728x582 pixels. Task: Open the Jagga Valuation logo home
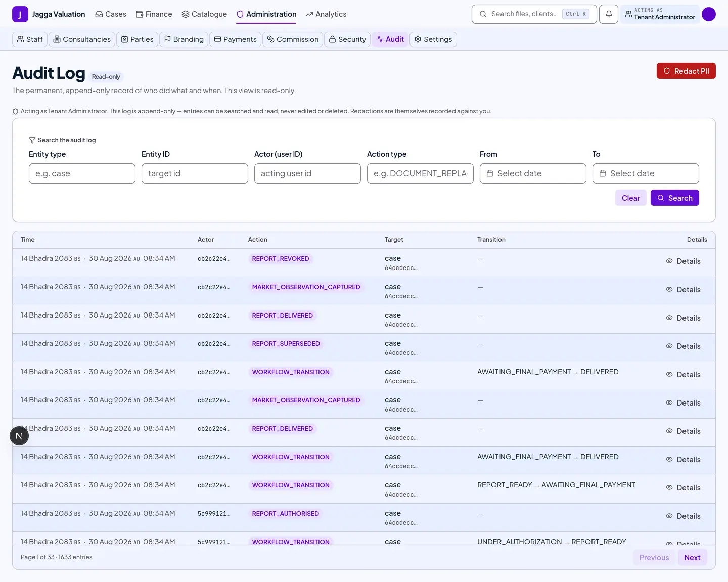[x=49, y=14]
